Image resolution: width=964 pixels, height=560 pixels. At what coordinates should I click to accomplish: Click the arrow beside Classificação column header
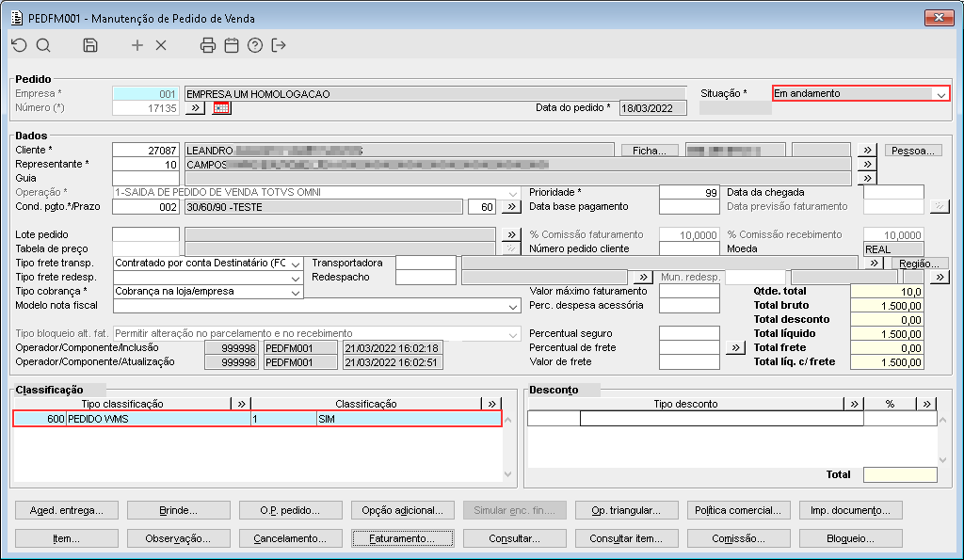click(491, 404)
